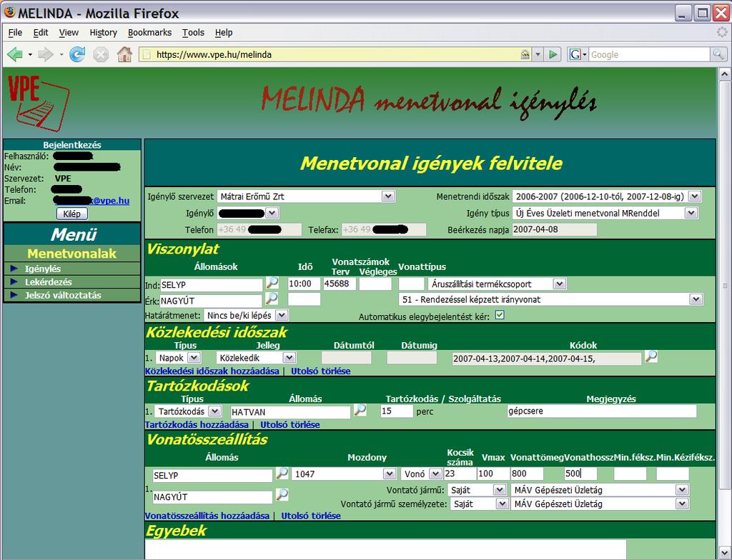Open station lookup for NAGYÚT arrival
This screenshot has width=732, height=560.
(x=271, y=299)
